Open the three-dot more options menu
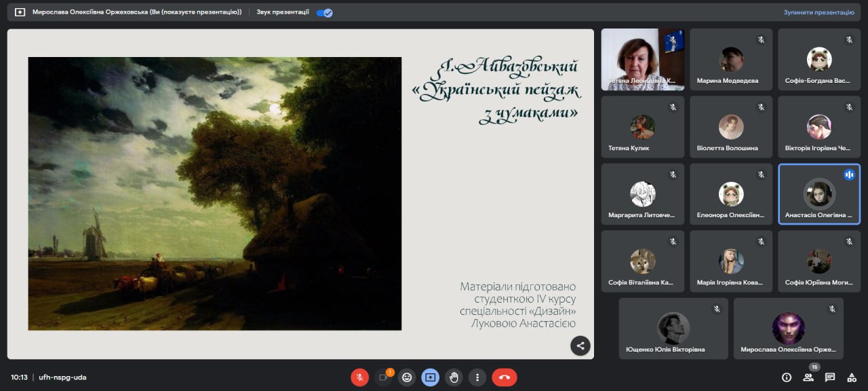The height and width of the screenshot is (391, 868). coord(477,377)
